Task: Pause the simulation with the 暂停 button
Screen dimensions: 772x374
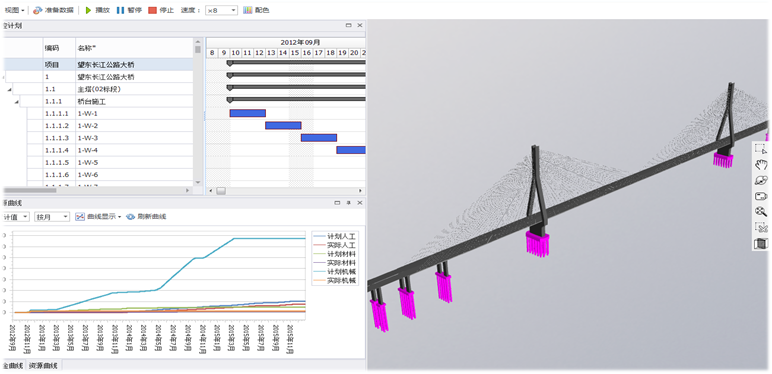Action: point(129,10)
